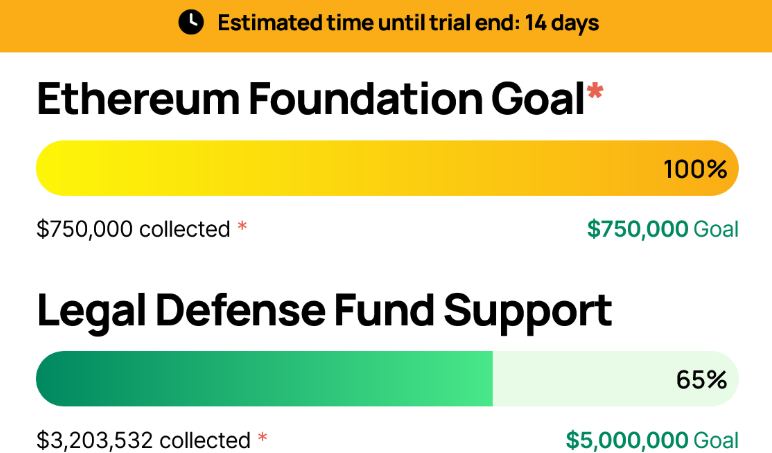Click the word Goal after $750,000

click(x=716, y=229)
